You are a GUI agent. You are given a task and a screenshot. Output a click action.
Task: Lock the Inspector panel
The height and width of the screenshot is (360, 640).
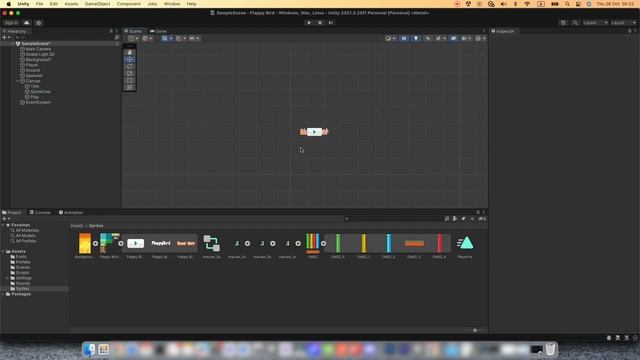click(629, 31)
